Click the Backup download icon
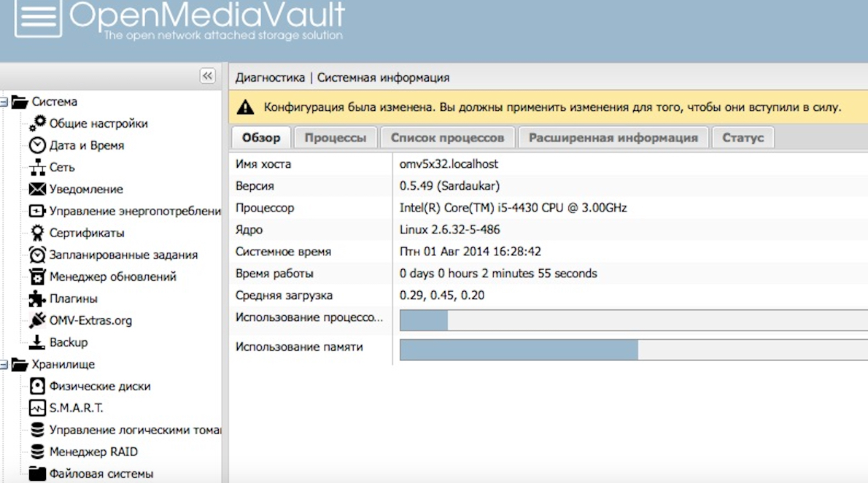The image size is (868, 483). click(x=37, y=342)
